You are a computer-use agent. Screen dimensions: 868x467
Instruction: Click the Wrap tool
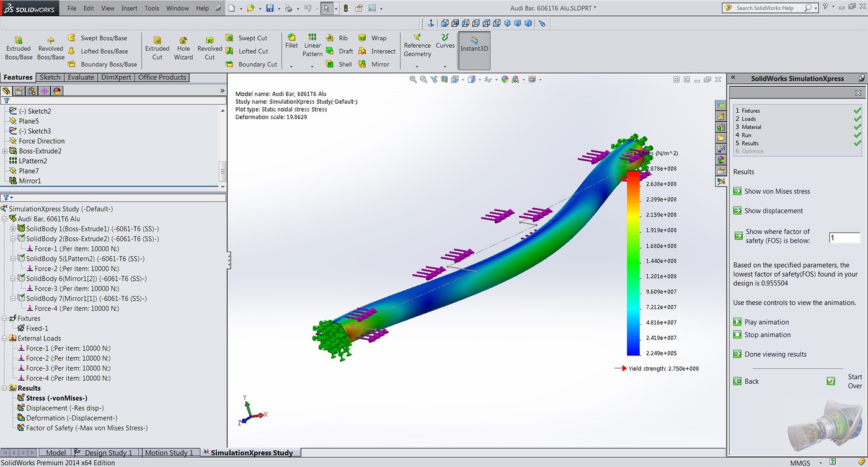tap(372, 38)
